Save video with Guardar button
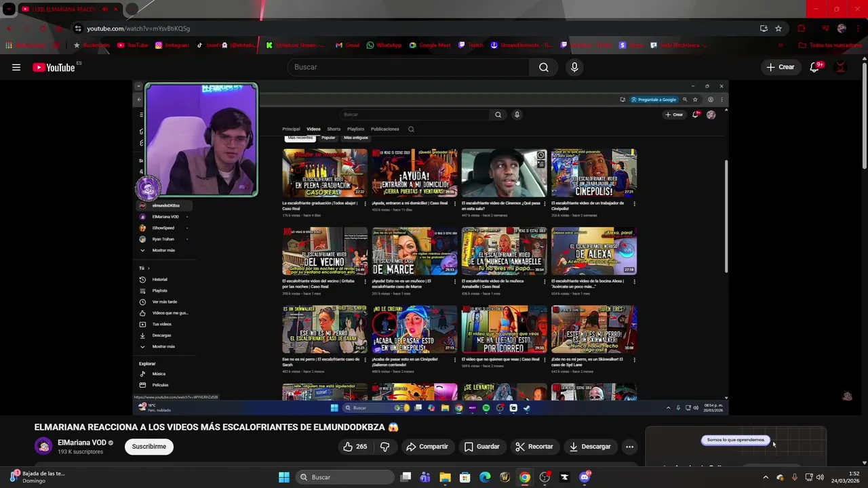868x488 pixels. pos(482,447)
